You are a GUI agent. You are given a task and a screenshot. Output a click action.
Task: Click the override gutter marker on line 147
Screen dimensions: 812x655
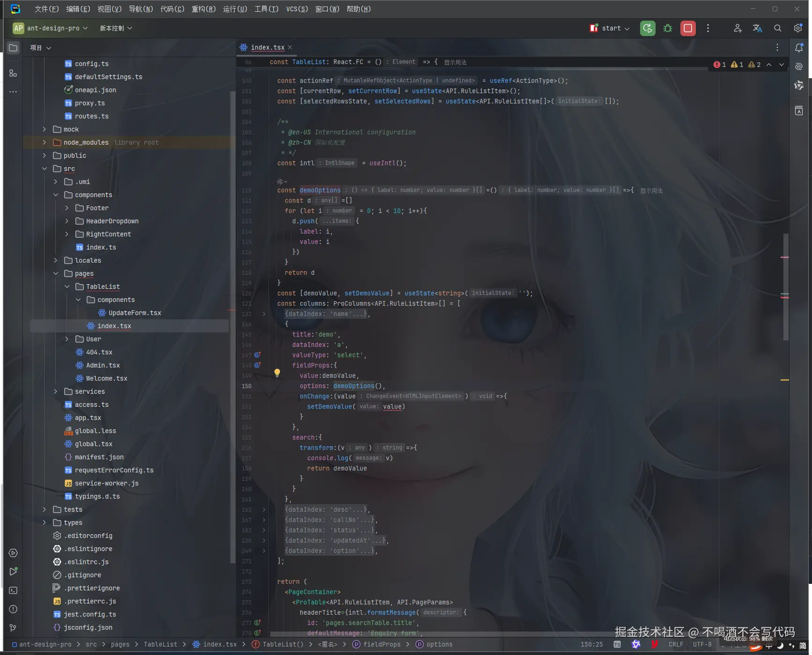tap(257, 355)
